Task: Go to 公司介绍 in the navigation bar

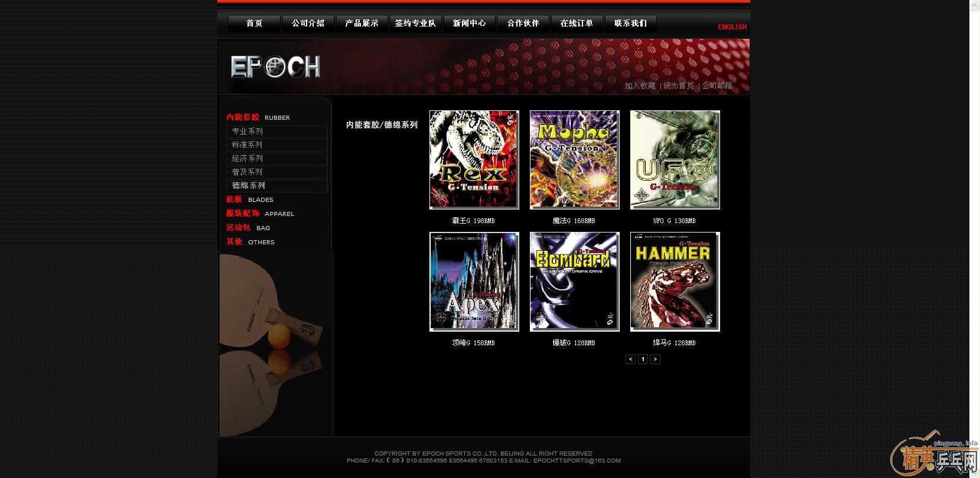Action: point(308,24)
